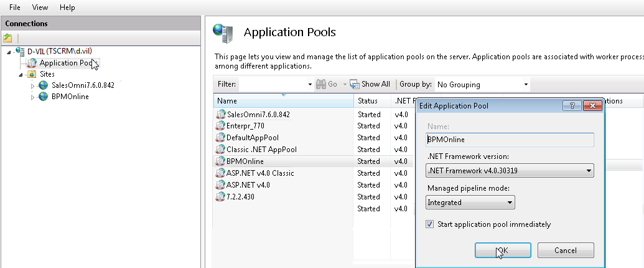
Task: Click the SalesOmni7.6.0.842 pool icon in list
Action: [x=221, y=114]
